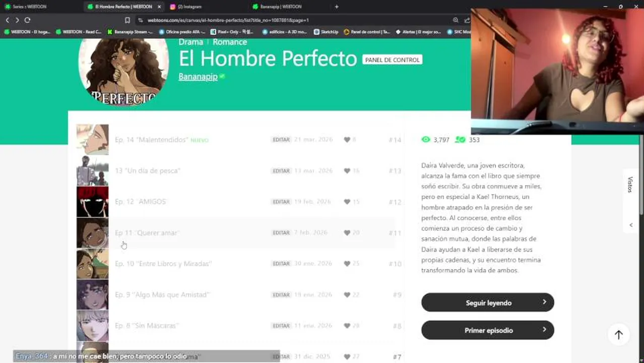Open the Vistos side panel tab
The height and width of the screenshot is (363, 644).
point(630,185)
